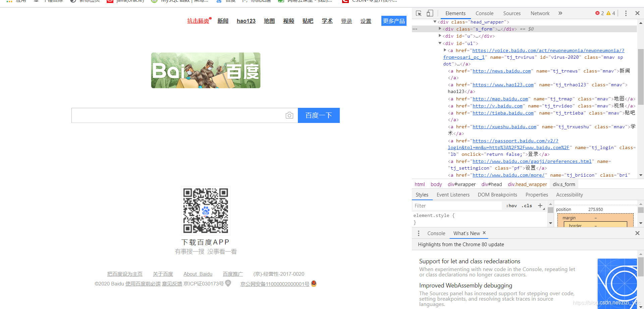Toggle the device toolbar emulation mode

pos(430,13)
